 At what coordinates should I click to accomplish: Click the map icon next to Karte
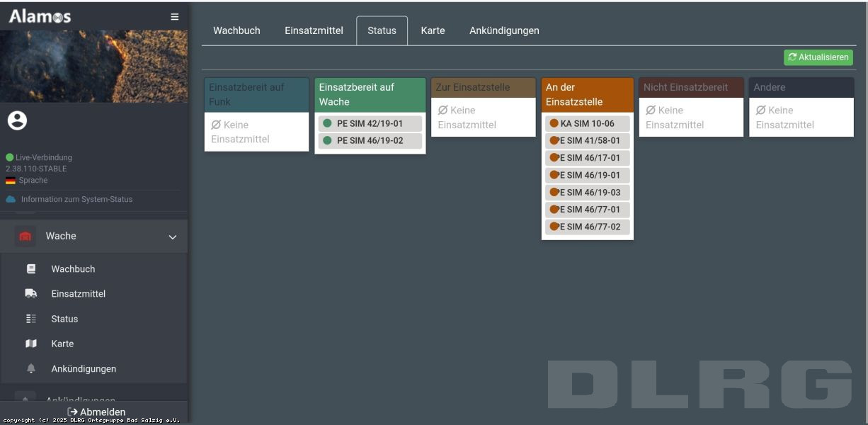31,344
